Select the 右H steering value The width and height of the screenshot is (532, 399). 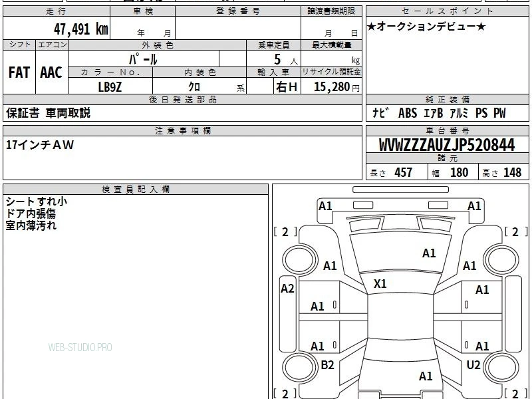pos(287,87)
